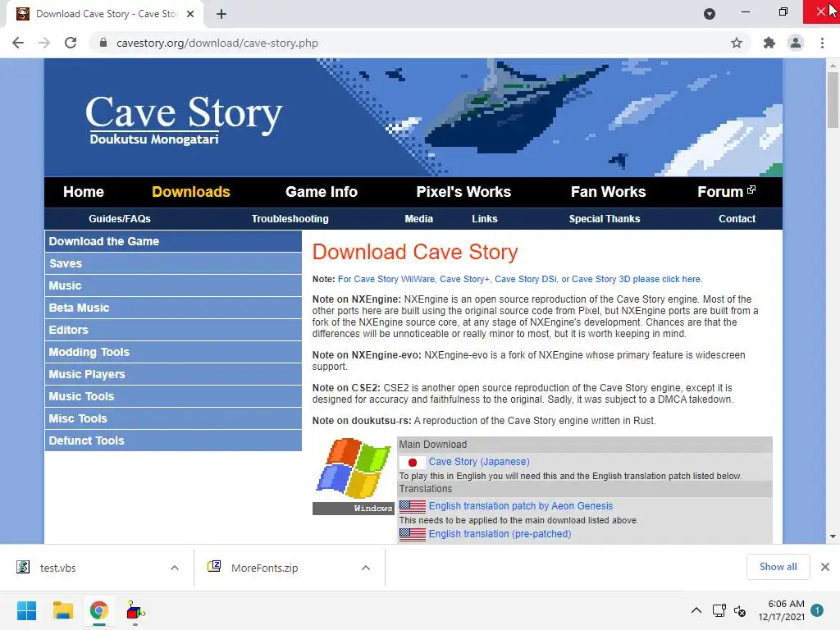Open the Media page
Viewport: 840px width, 630px height.
point(419,218)
